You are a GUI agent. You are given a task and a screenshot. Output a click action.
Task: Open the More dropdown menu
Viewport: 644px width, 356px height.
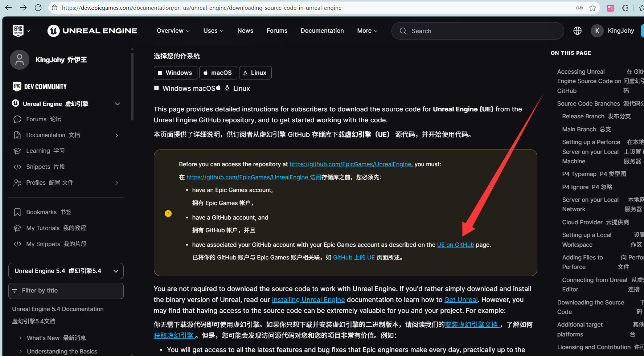(x=367, y=31)
